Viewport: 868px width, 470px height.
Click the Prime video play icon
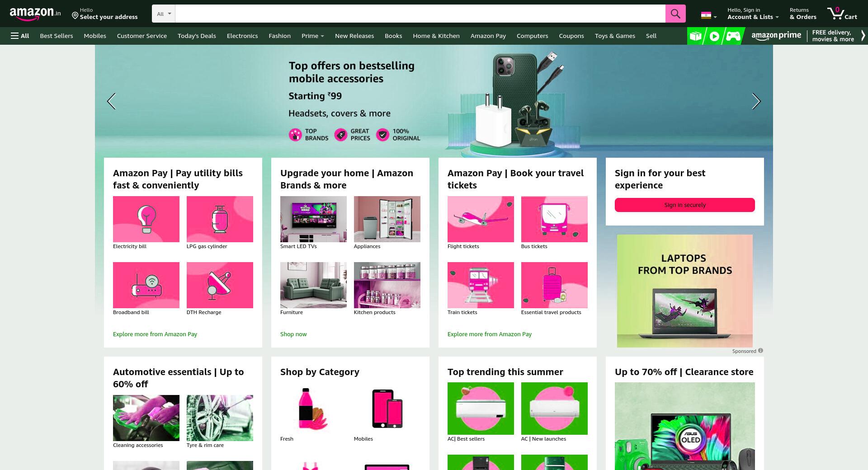pos(714,36)
